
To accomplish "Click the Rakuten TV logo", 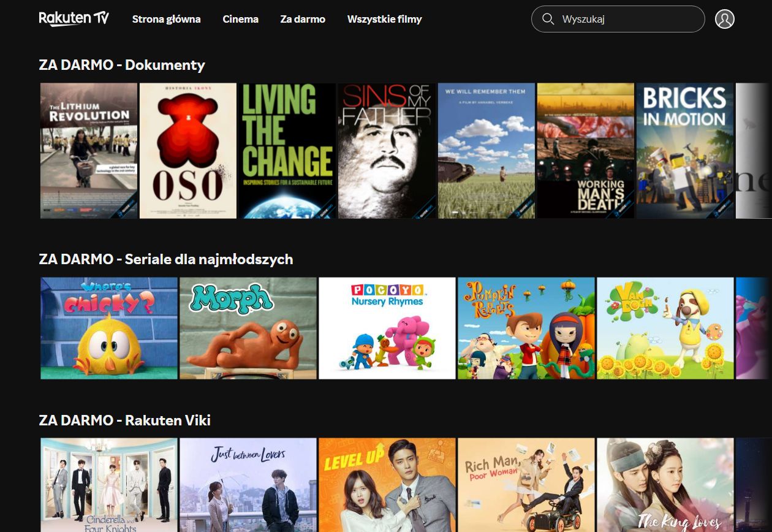I will click(74, 18).
